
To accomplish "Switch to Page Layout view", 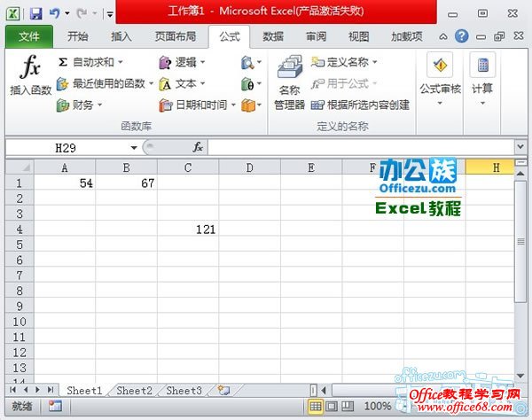I will tap(332, 406).
